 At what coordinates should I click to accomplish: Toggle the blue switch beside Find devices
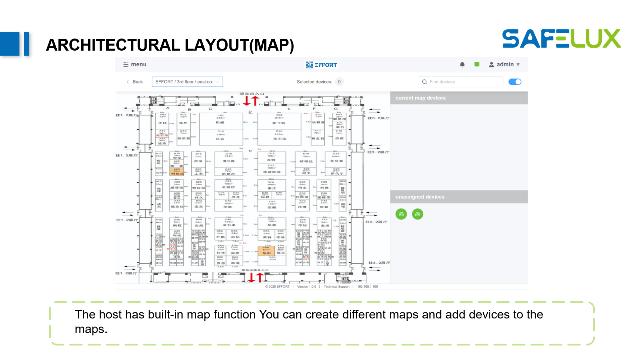coord(515,82)
